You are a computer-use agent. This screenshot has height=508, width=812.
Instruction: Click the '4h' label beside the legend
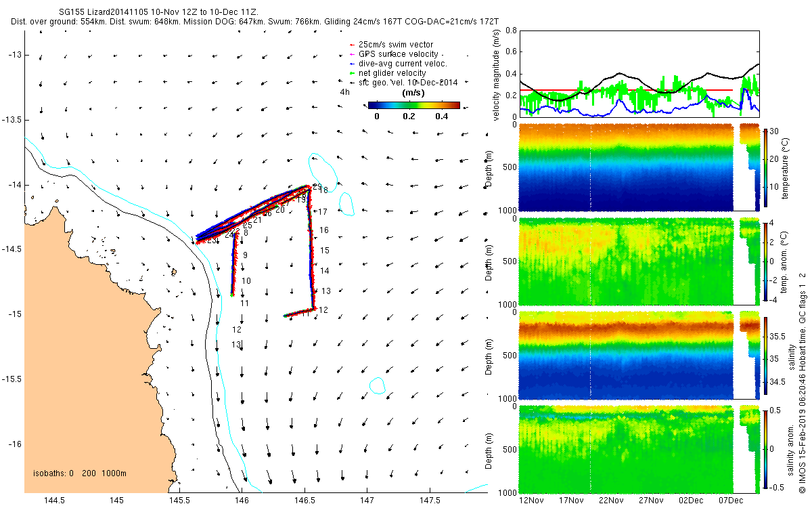point(345,92)
